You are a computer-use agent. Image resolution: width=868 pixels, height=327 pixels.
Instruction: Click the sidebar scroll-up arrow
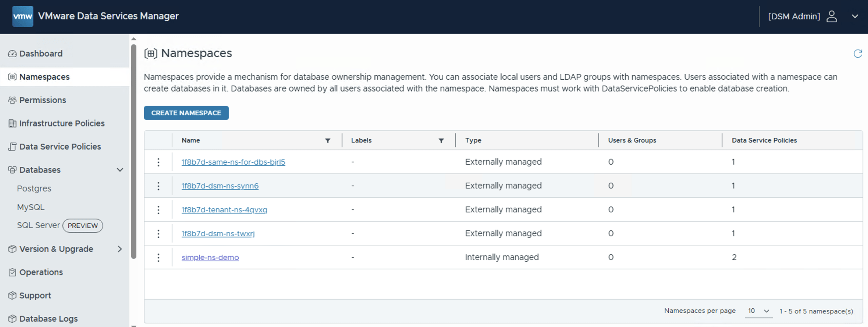[134, 39]
